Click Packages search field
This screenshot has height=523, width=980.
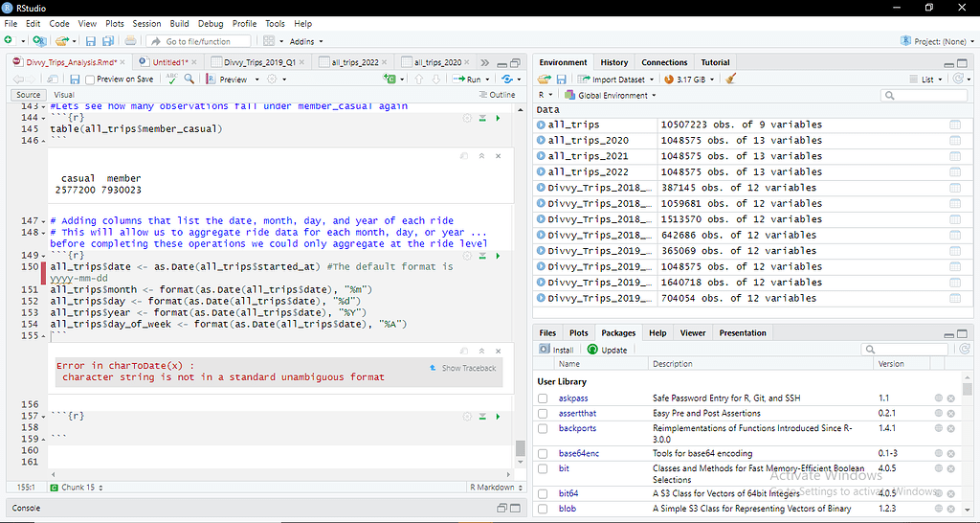[x=905, y=349]
